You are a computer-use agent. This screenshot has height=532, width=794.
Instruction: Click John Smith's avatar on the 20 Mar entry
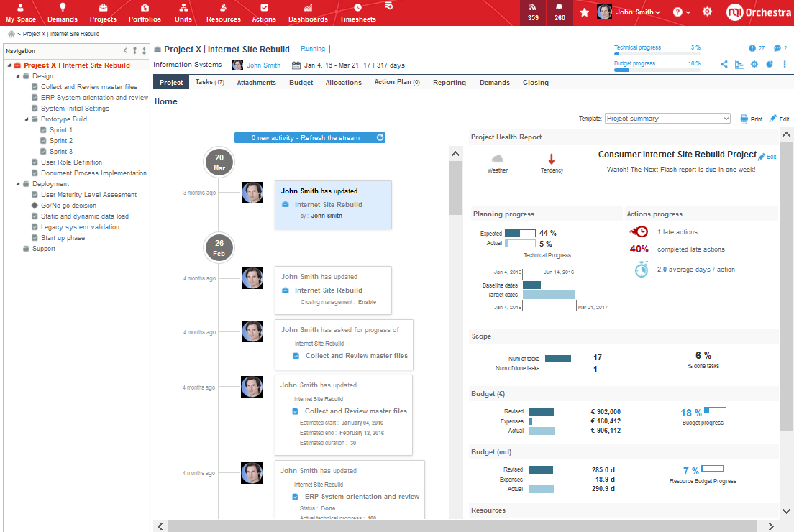coord(252,193)
